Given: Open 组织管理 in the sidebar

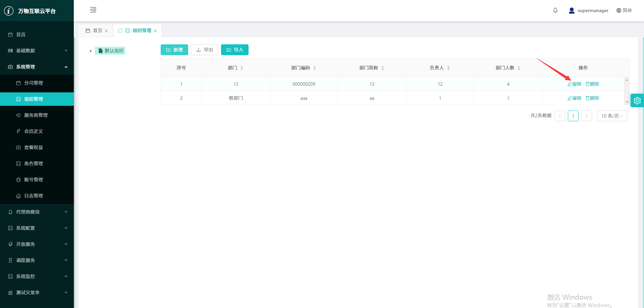Looking at the screenshot, I should (37, 99).
